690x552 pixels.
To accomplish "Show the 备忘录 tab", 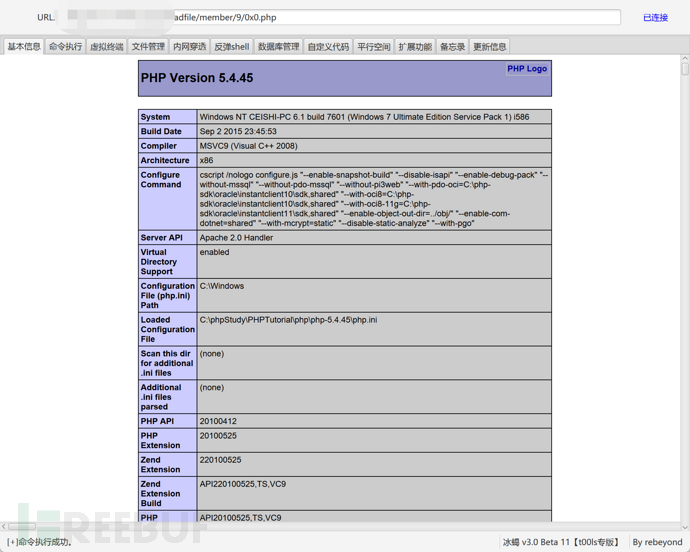I will tap(453, 47).
